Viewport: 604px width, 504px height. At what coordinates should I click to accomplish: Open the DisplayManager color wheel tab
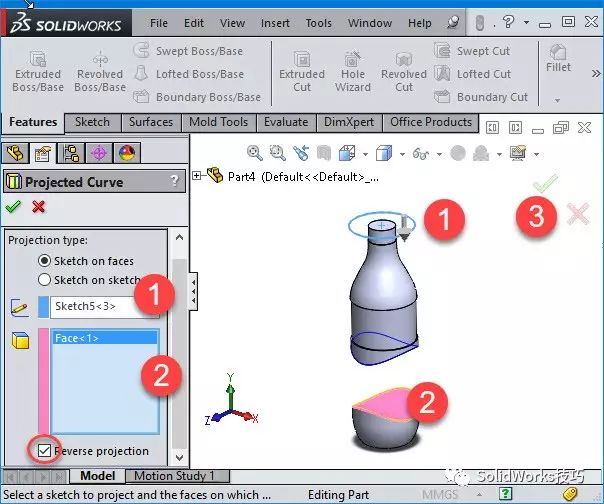127,153
